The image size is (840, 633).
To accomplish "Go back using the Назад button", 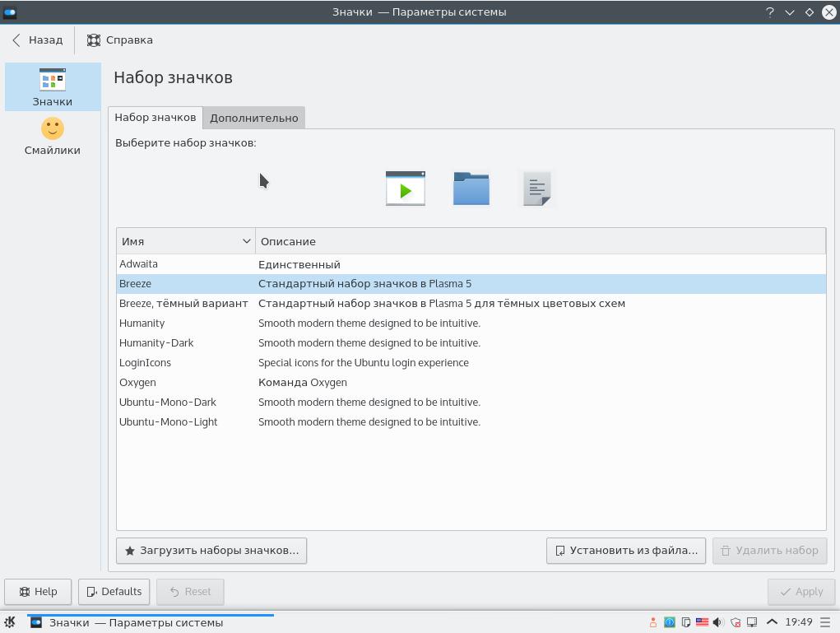I will (x=38, y=40).
